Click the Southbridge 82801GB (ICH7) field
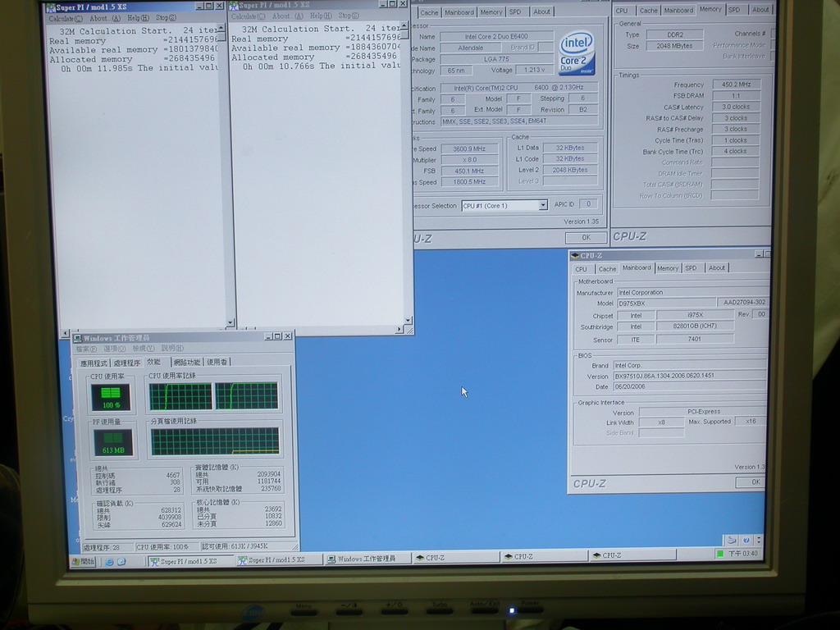The image size is (840, 630). 695,326
